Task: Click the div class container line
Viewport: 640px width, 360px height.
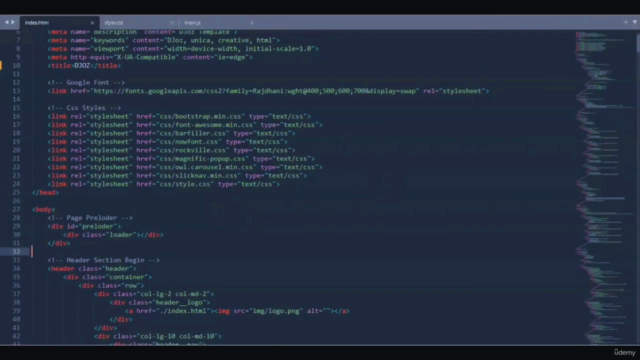Action: 107,277
